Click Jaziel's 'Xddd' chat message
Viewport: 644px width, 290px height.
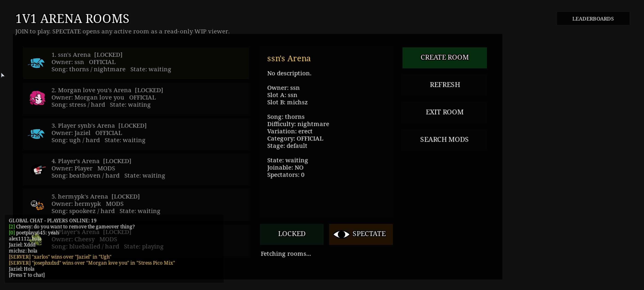tap(22, 245)
